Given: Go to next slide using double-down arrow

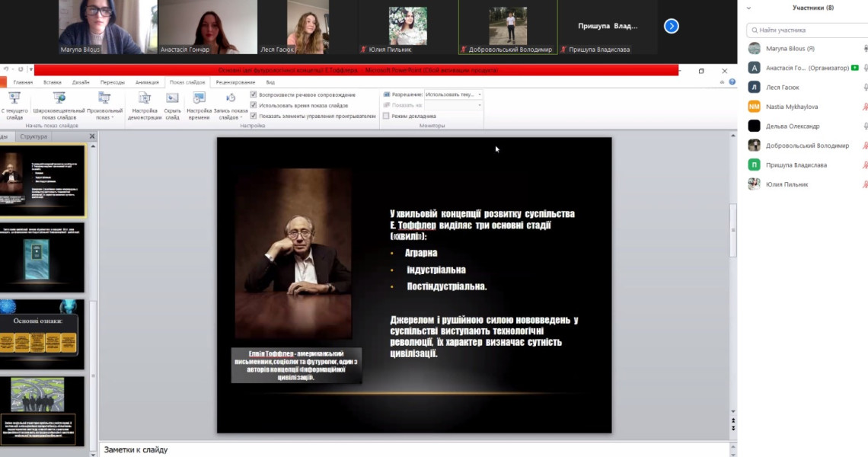Looking at the screenshot, I should [733, 429].
